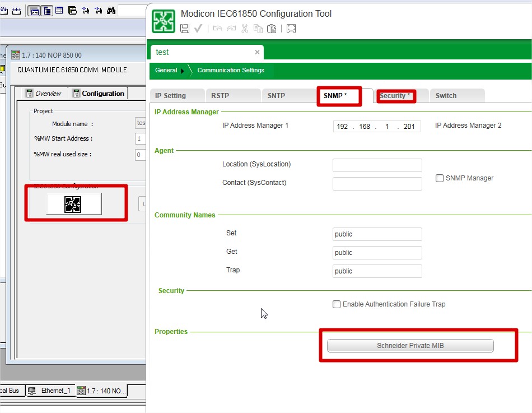Click the Paste clipboard icon
This screenshot has width=532, height=413.
(x=272, y=29)
